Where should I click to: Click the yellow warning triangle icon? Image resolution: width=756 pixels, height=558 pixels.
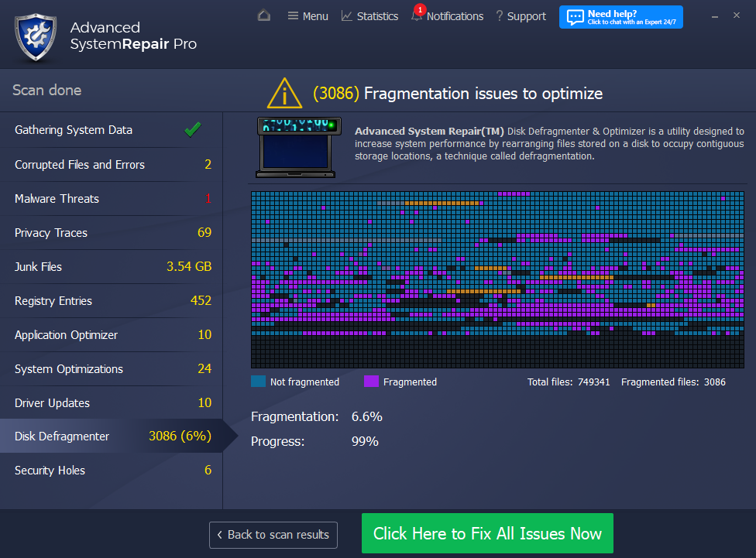click(x=284, y=94)
